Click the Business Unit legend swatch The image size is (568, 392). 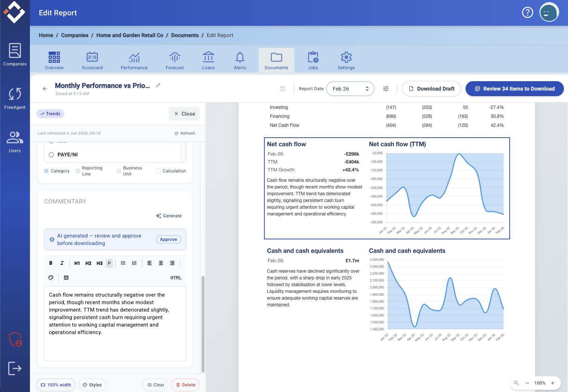(119, 171)
